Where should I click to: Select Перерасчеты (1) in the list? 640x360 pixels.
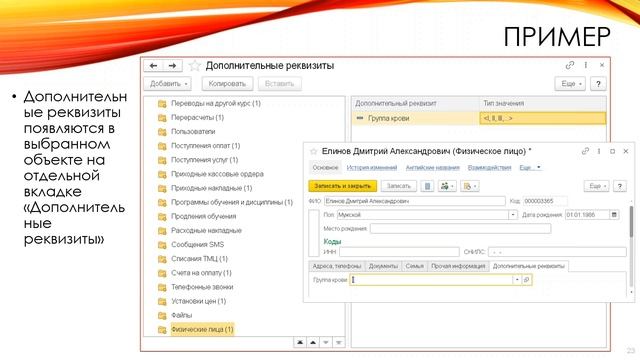[x=198, y=118]
